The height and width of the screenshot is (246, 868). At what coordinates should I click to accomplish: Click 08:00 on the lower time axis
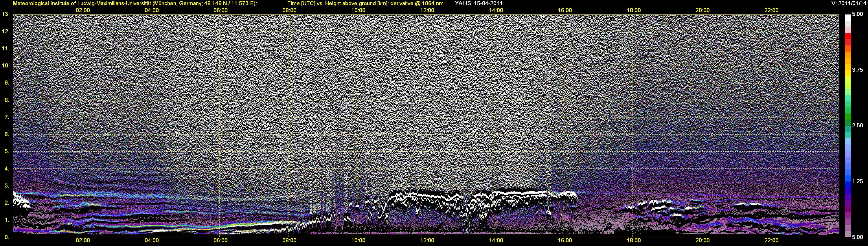click(289, 240)
